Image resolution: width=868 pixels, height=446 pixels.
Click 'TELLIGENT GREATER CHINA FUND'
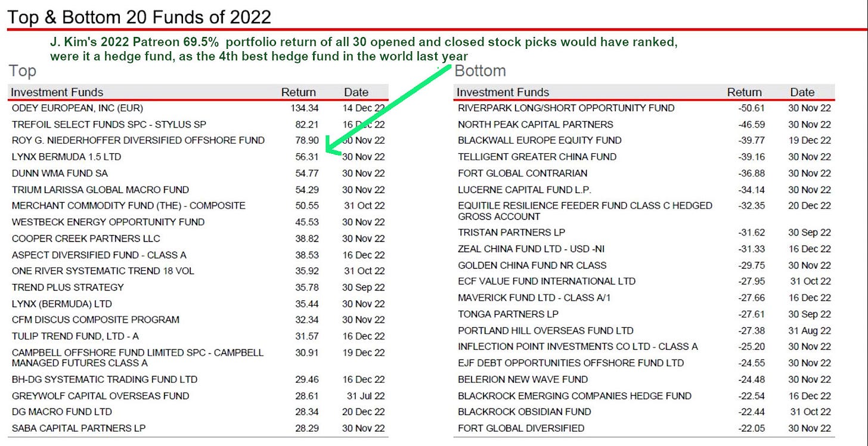(x=537, y=157)
